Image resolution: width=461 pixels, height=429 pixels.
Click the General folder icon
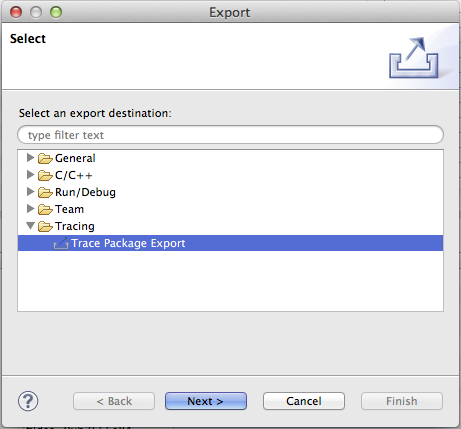(x=45, y=158)
